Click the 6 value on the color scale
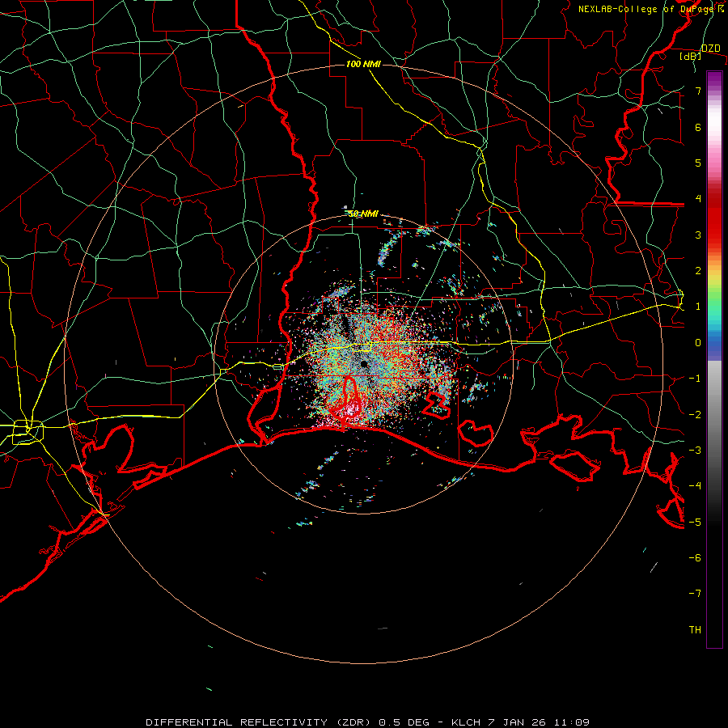Image resolution: width=728 pixels, height=728 pixels. coord(698,127)
